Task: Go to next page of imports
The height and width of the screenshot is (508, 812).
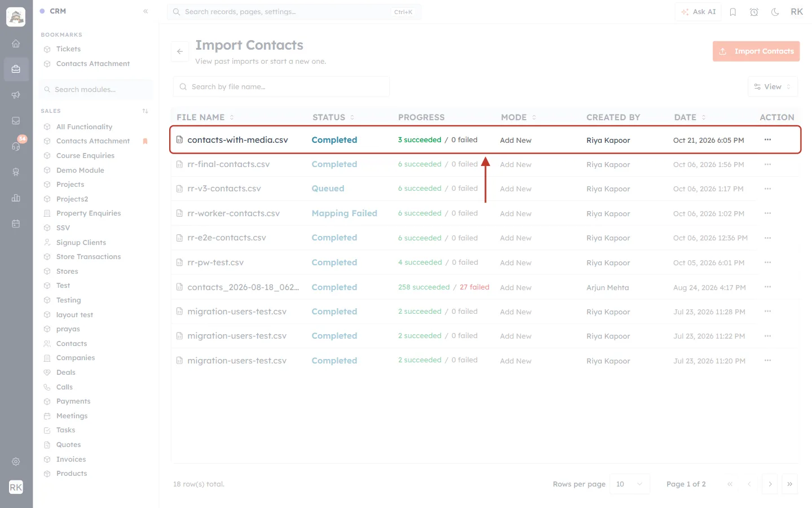Action: pos(770,484)
